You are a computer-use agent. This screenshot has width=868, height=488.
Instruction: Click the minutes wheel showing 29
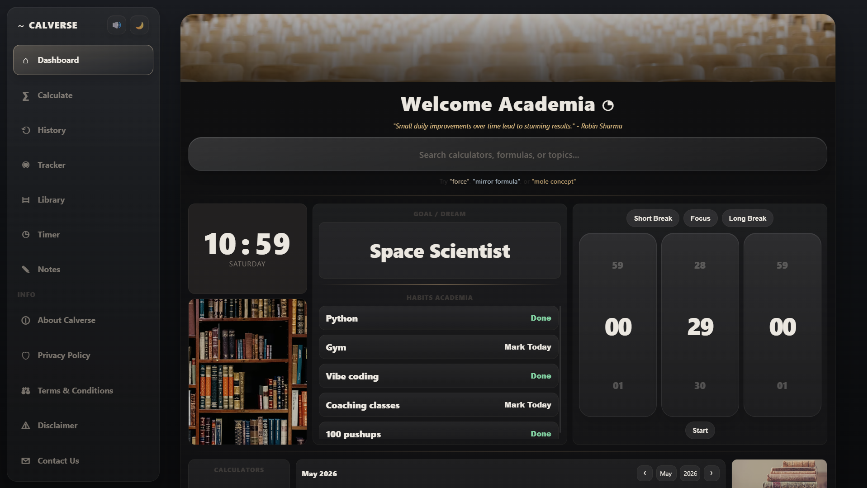[x=700, y=325]
